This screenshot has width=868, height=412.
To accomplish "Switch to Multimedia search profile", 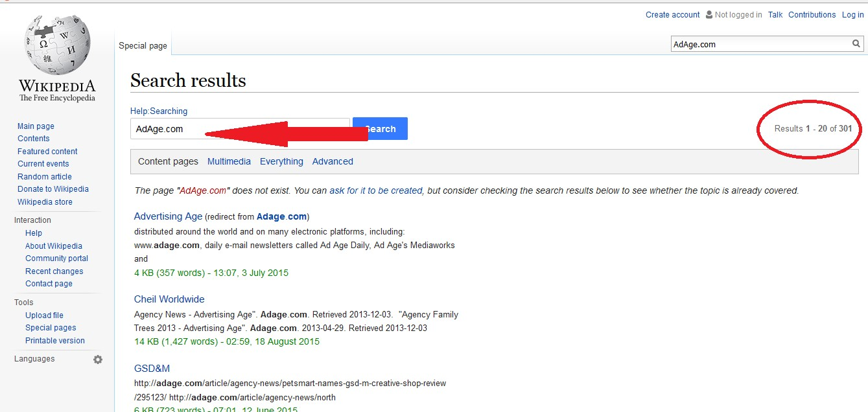I will tap(229, 161).
